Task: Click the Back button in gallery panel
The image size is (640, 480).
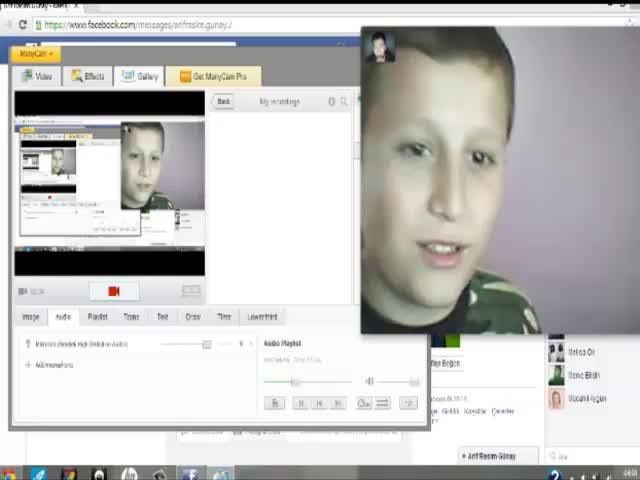Action: (x=223, y=101)
